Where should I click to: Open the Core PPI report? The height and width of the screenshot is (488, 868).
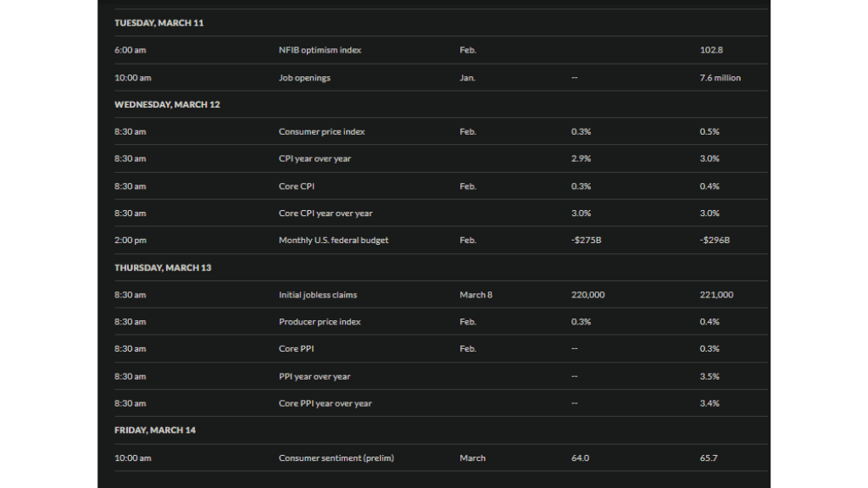(x=296, y=348)
